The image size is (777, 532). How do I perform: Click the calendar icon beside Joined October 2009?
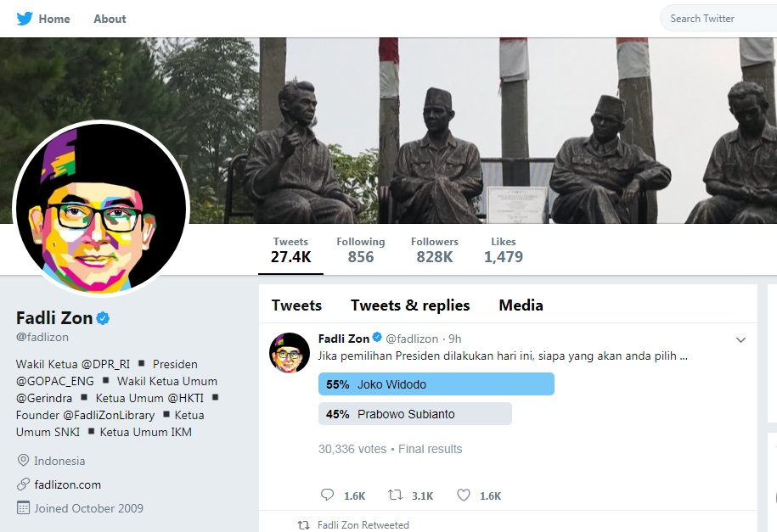(x=23, y=508)
